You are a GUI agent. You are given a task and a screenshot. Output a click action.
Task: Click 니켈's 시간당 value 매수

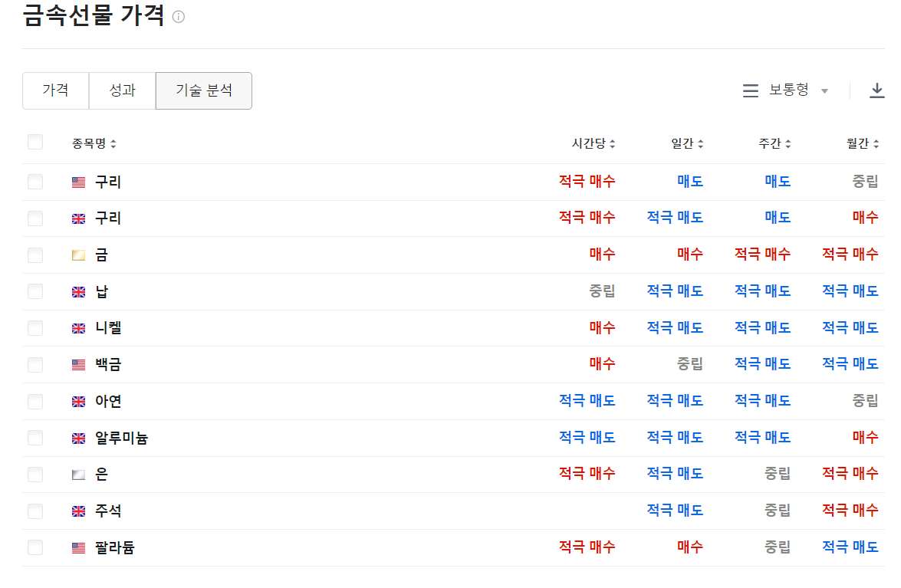[x=602, y=328]
